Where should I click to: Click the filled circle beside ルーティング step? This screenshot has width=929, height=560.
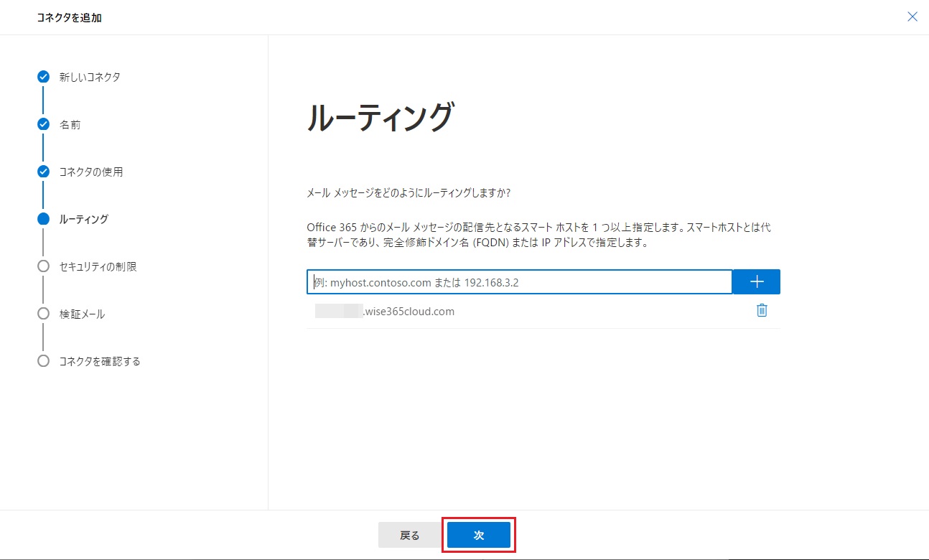tap(43, 219)
